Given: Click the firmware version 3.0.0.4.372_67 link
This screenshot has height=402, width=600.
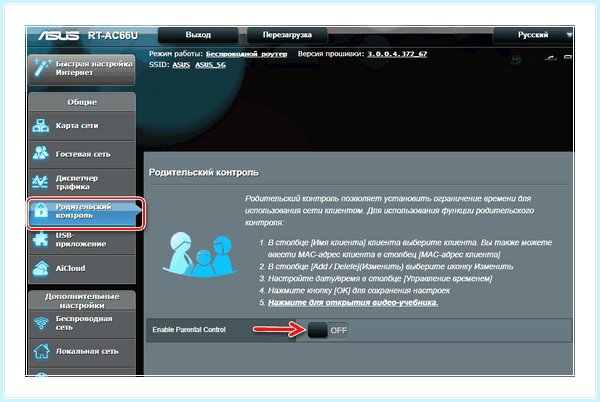Looking at the screenshot, I should (397, 54).
